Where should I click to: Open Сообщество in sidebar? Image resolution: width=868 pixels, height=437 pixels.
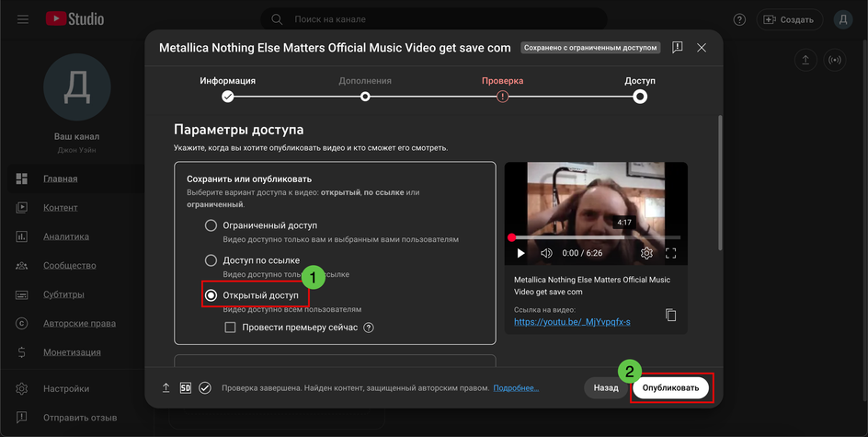[70, 265]
